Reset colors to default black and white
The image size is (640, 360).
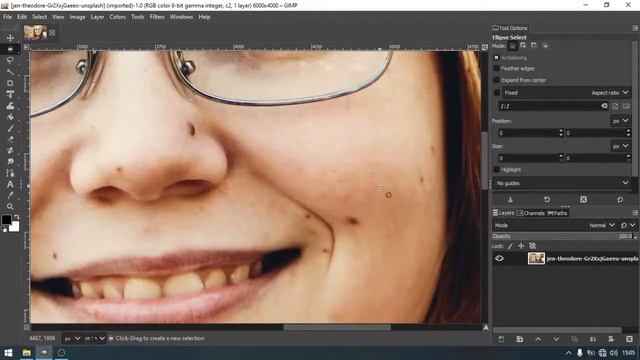[x=4, y=229]
